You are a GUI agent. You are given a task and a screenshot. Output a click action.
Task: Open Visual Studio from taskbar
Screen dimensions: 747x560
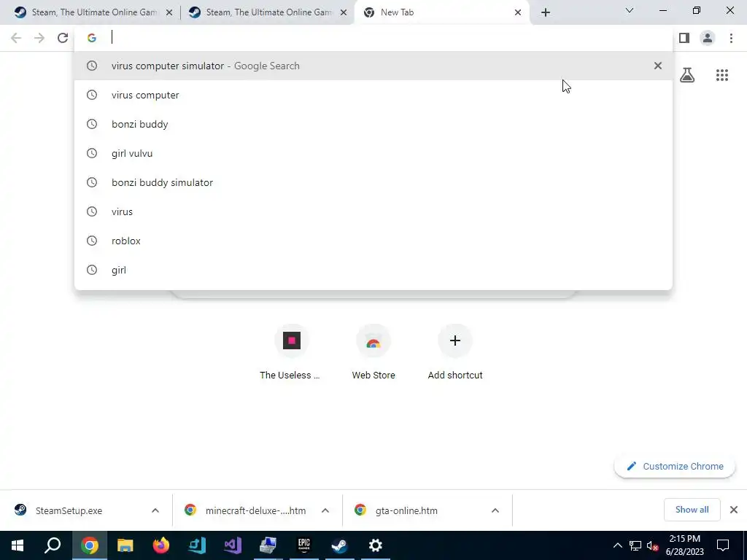tap(233, 545)
